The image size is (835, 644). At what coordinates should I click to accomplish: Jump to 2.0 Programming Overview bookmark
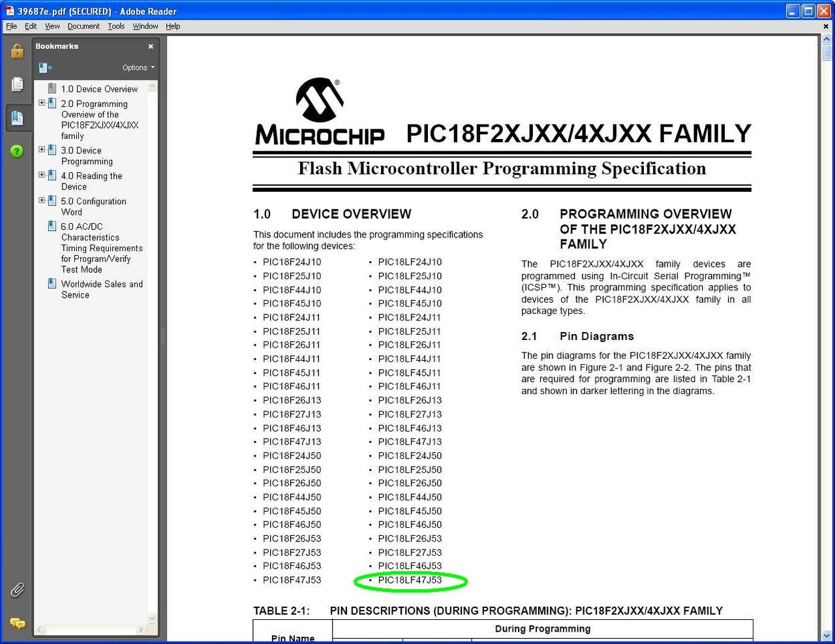pyautogui.click(x=100, y=119)
